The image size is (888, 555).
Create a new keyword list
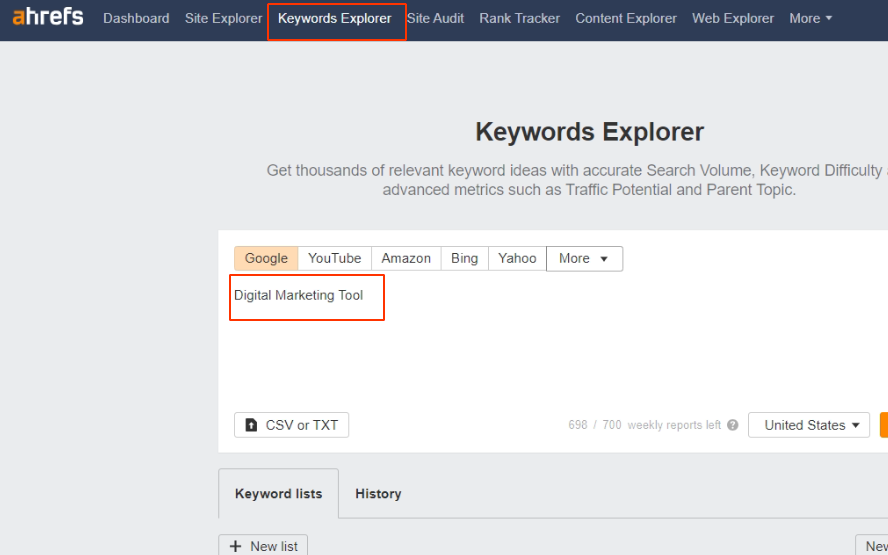263,546
